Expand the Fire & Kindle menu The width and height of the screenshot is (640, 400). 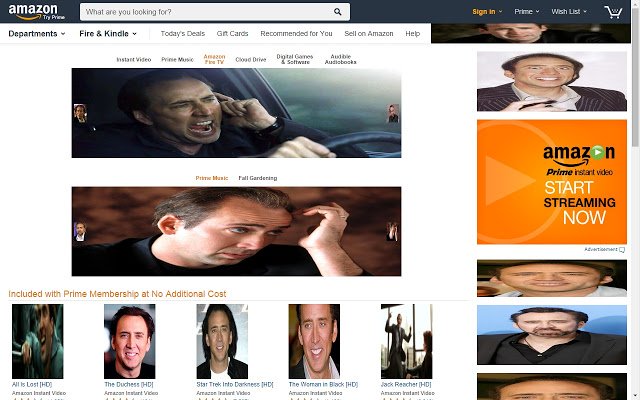click(108, 33)
